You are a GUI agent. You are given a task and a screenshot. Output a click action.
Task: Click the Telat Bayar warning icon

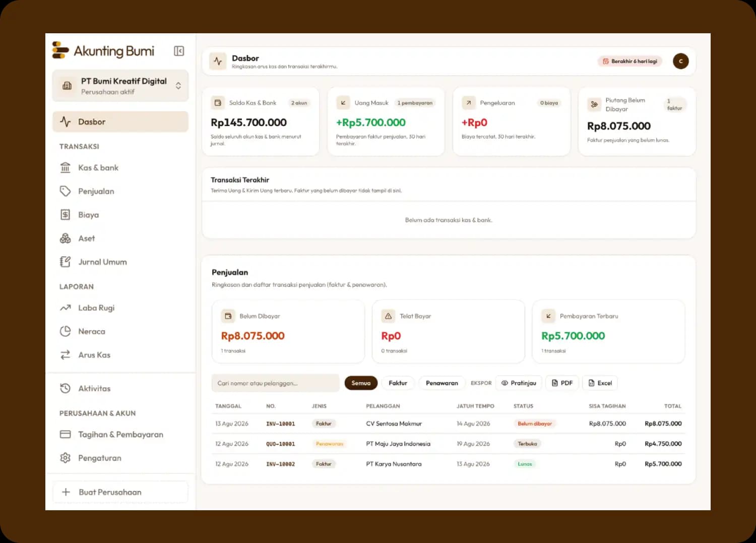[388, 316]
